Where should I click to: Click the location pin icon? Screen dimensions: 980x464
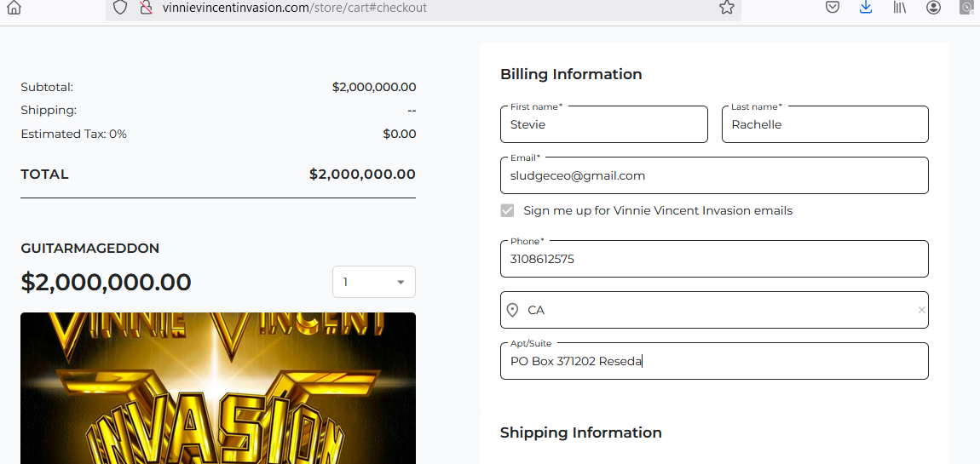click(512, 311)
